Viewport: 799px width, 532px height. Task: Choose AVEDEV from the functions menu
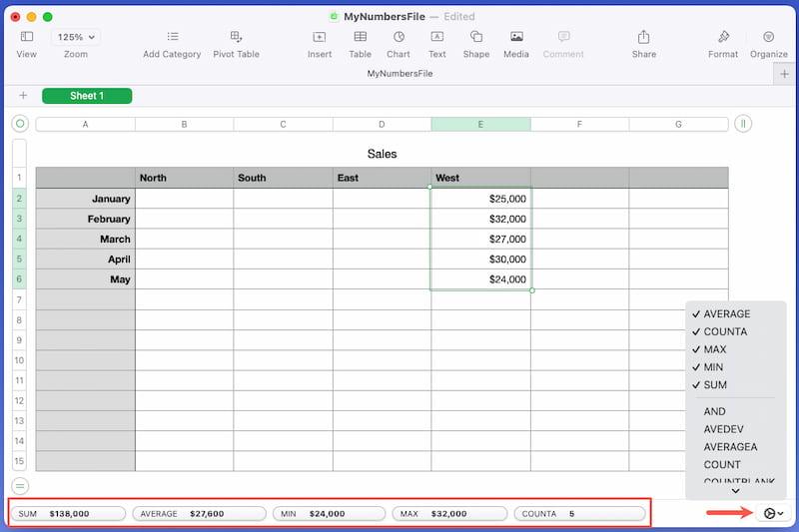(725, 429)
